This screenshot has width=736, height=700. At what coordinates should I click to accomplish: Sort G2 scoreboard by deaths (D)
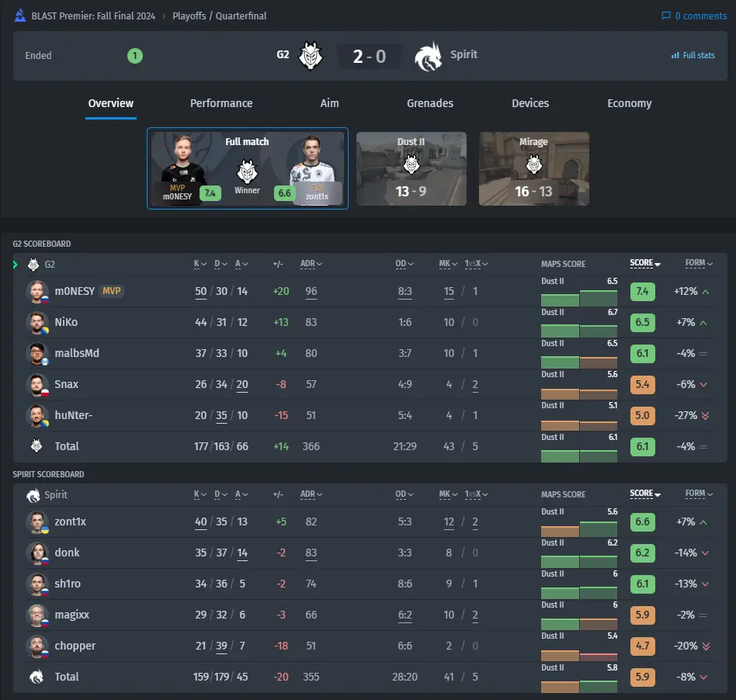pyautogui.click(x=221, y=264)
